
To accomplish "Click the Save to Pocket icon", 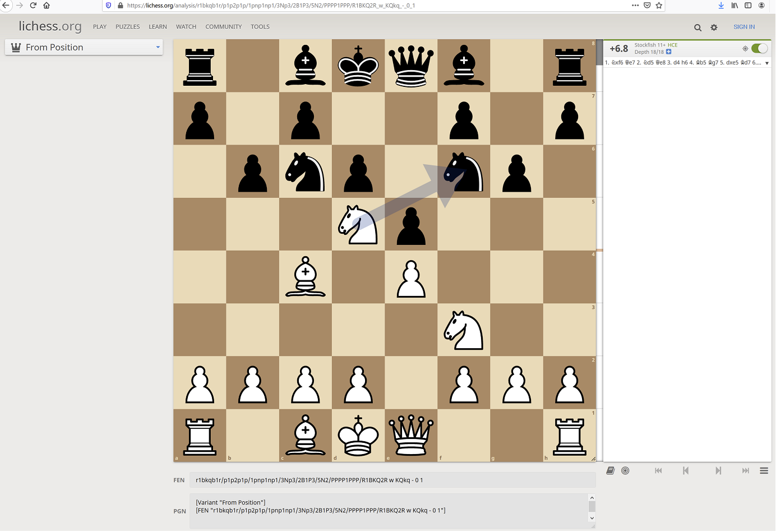I will click(647, 5).
